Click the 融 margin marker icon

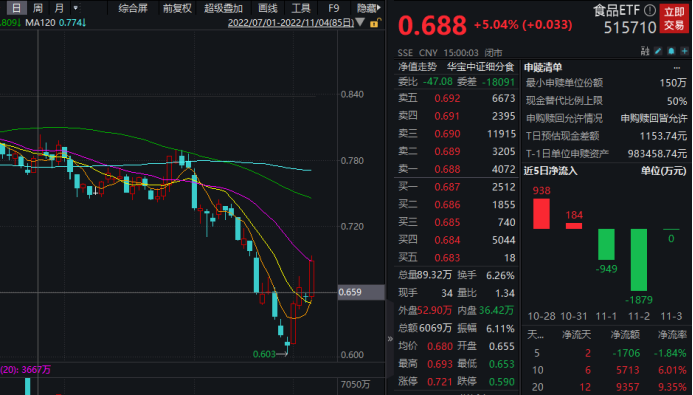645,51
